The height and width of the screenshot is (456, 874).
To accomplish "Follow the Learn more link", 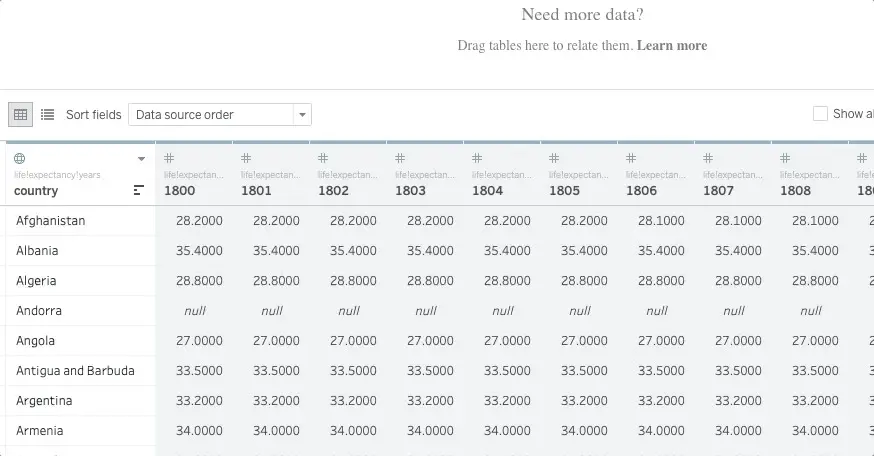I will [x=672, y=46].
